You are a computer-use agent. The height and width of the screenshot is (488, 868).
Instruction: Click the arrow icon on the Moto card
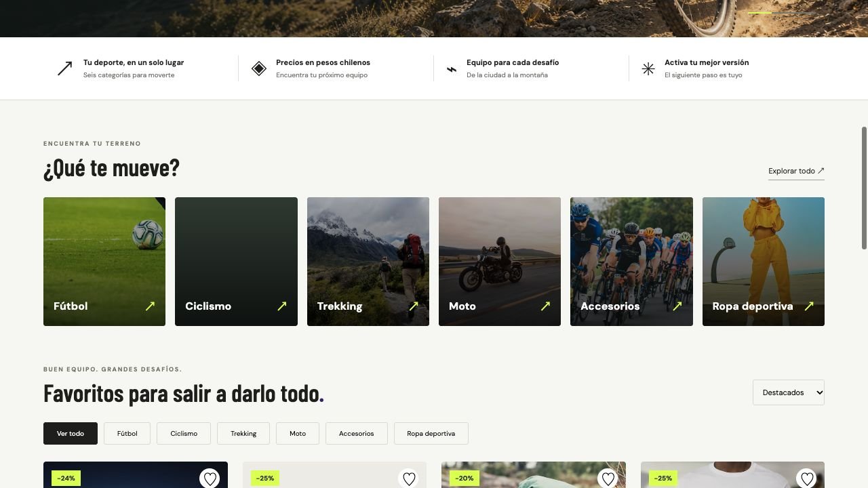point(545,306)
